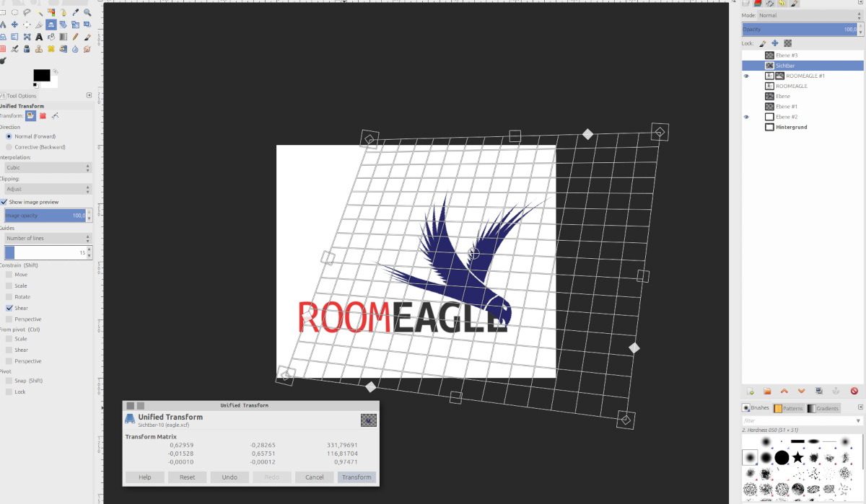Open the Brushes tab
The image size is (866, 504).
757,407
